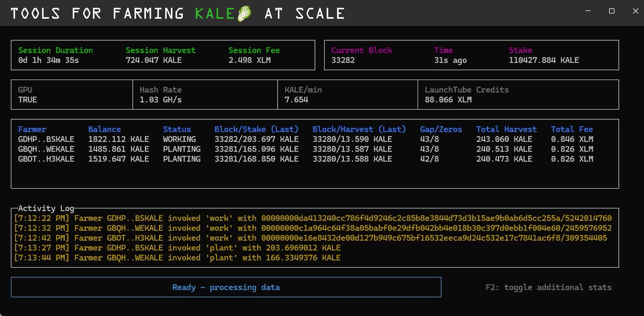Select the 7:12:22 PM work log entry
Image resolution: width=644 pixels, height=316 pixels.
tap(312, 218)
